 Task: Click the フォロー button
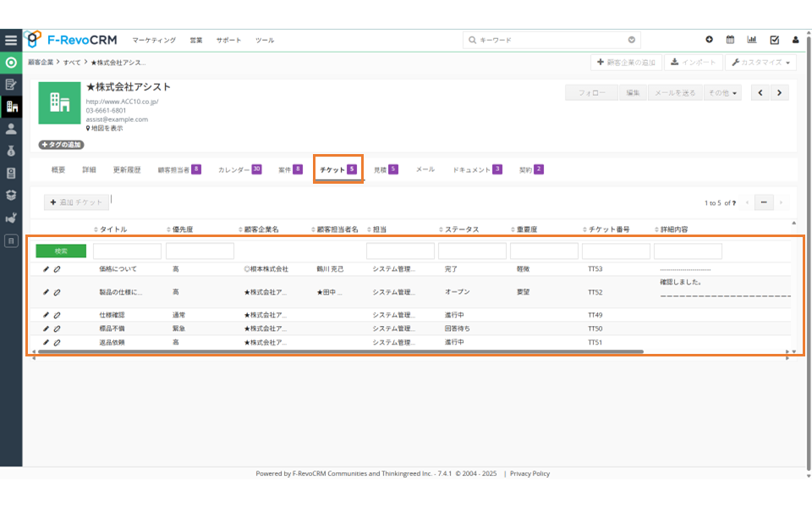tap(591, 93)
